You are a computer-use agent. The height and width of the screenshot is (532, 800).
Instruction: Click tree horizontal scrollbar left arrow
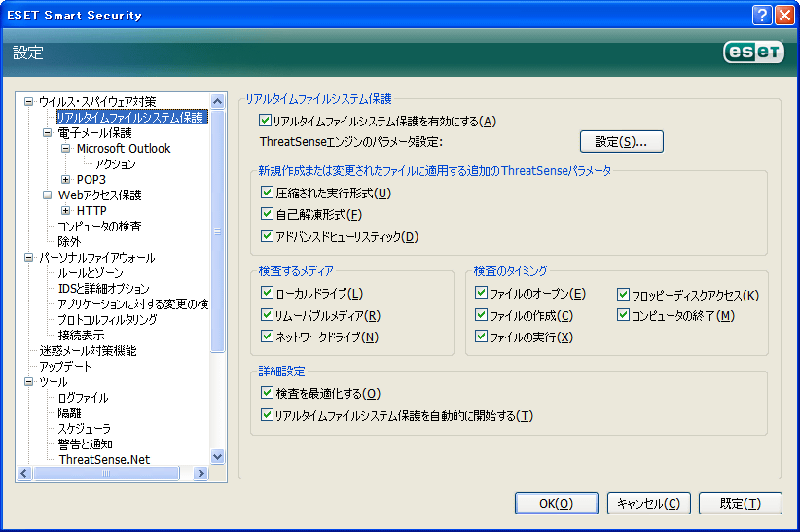pos(24,474)
